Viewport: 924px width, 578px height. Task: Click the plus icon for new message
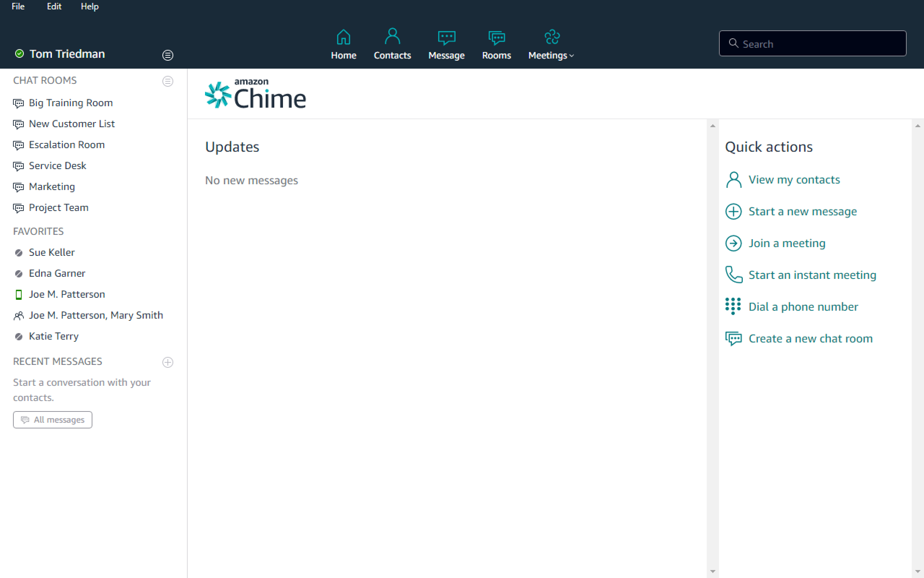733,211
